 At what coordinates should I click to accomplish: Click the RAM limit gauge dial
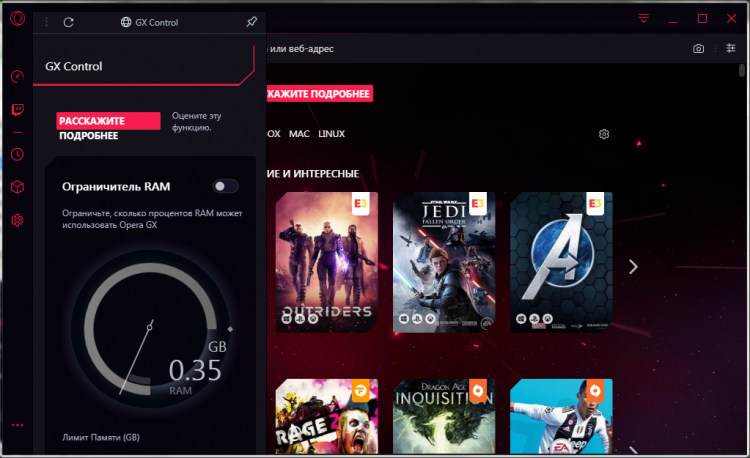click(x=149, y=327)
